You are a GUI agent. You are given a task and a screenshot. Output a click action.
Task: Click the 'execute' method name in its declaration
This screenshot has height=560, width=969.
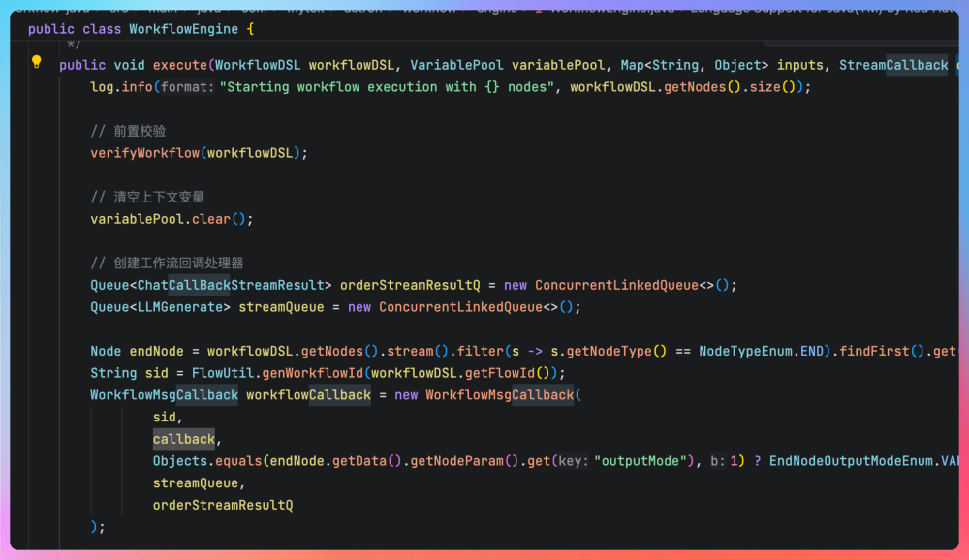[x=179, y=65]
